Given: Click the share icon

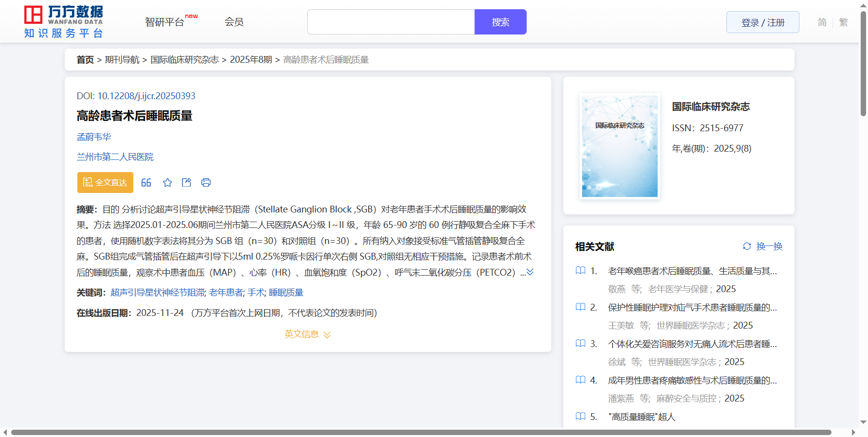Looking at the screenshot, I should pos(186,183).
